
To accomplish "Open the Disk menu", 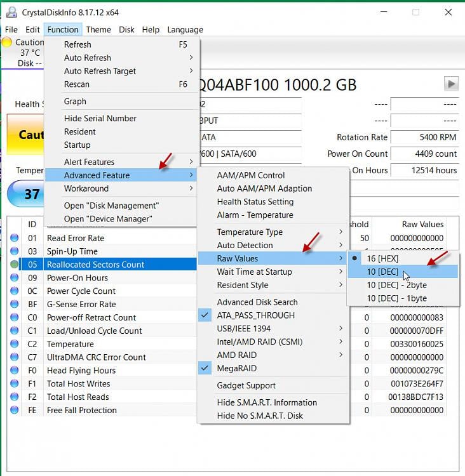I will (x=126, y=30).
